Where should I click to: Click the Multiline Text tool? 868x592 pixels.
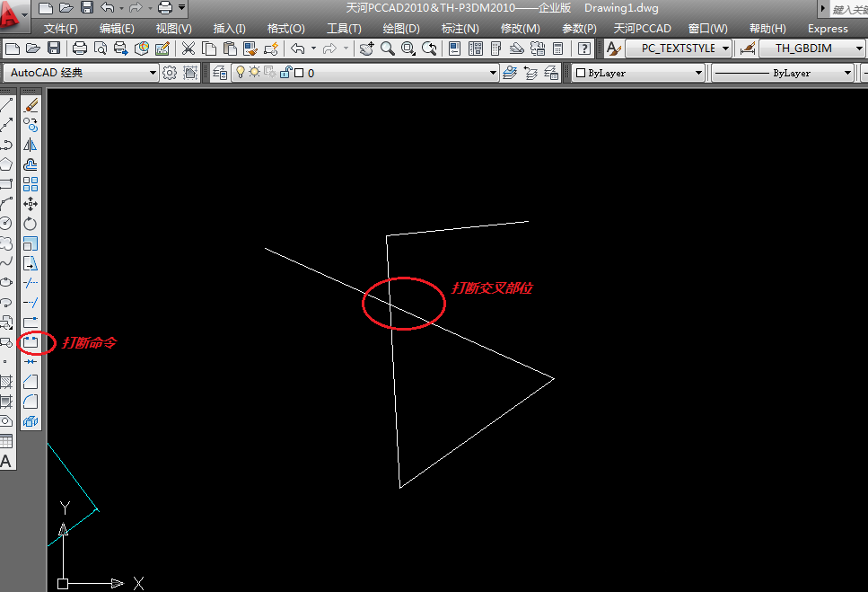[x=6, y=462]
